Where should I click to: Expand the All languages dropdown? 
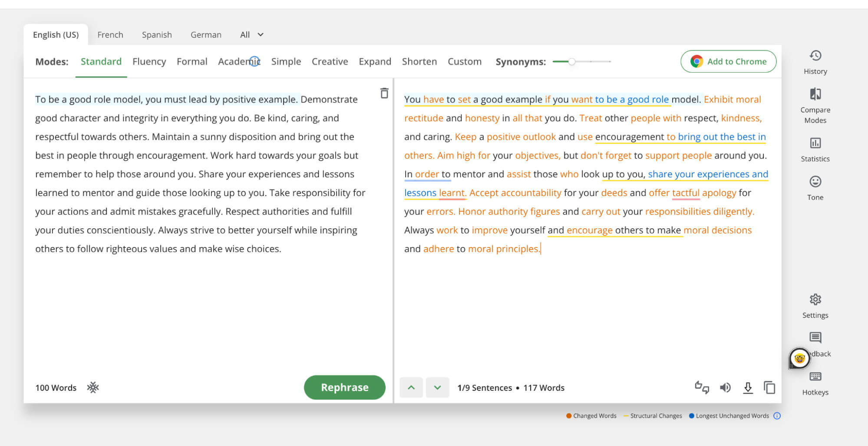coord(252,35)
